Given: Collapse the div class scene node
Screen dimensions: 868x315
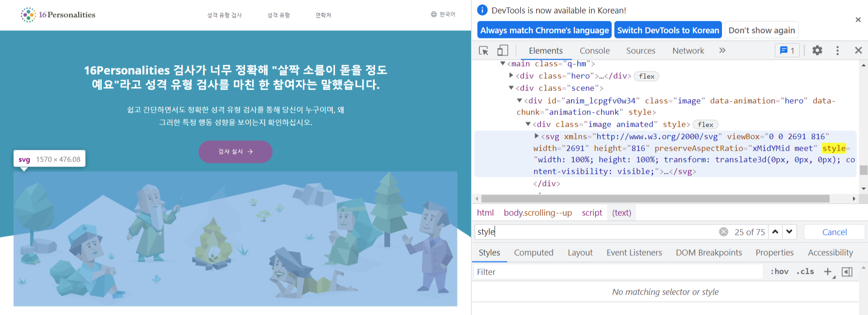Looking at the screenshot, I should (511, 88).
